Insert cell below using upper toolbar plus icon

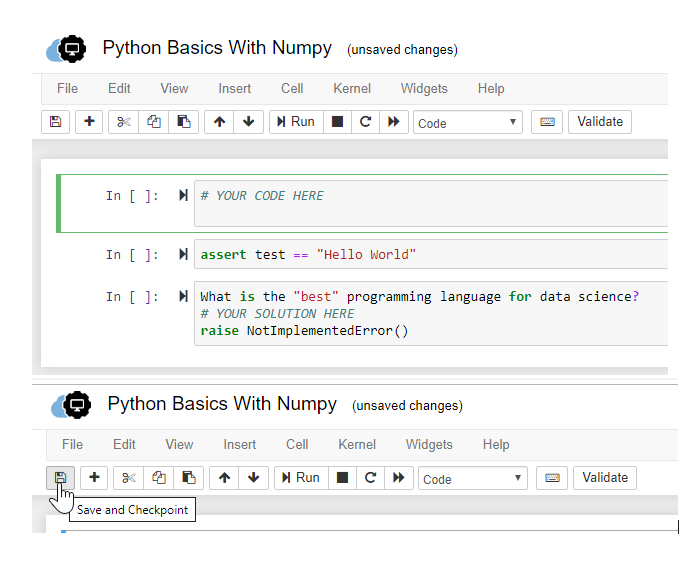click(89, 122)
